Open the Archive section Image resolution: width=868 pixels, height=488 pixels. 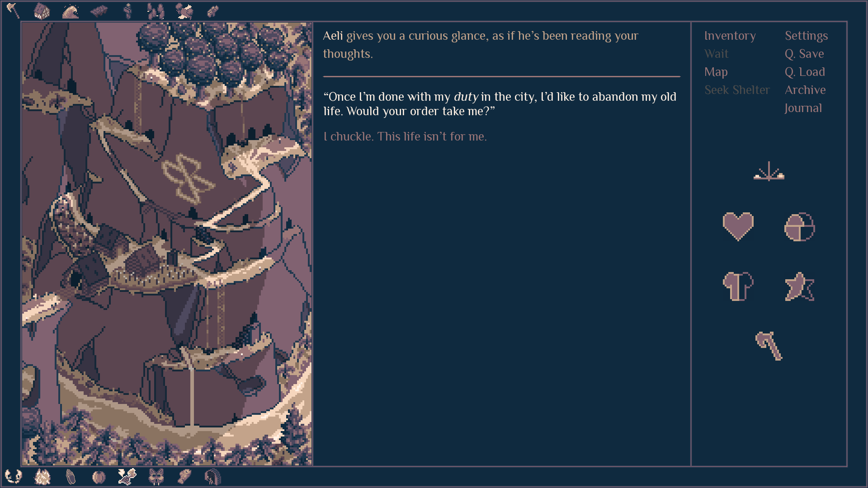point(805,89)
